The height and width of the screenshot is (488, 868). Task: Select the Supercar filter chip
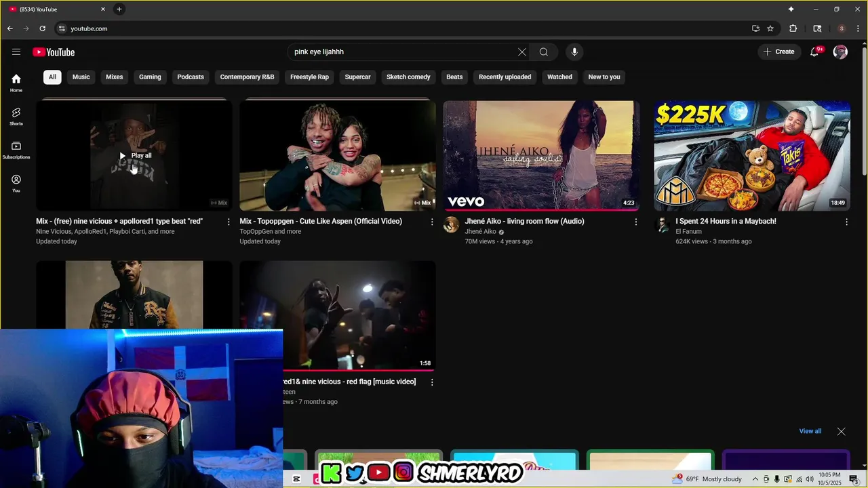coord(357,77)
